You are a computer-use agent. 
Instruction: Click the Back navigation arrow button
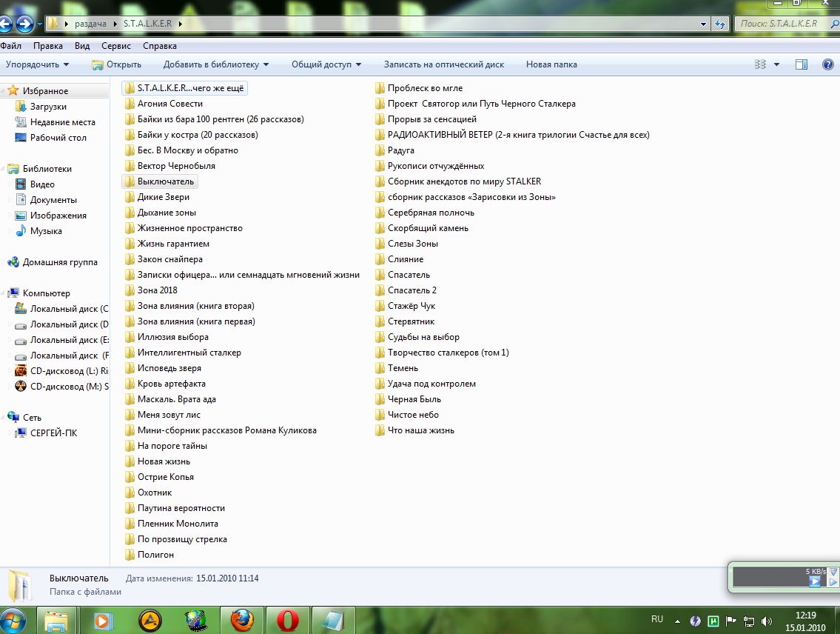[x=7, y=24]
